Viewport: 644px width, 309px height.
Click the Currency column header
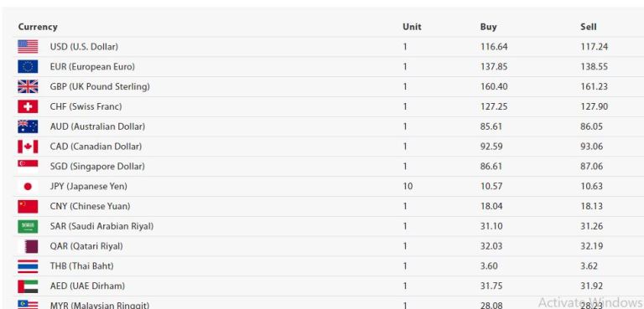[38, 27]
